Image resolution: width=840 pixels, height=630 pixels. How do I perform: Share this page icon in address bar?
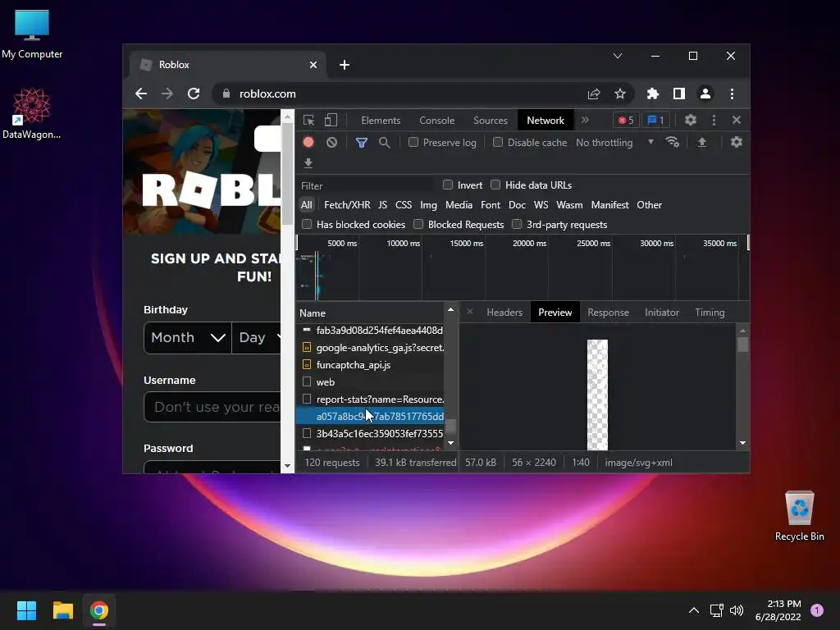tap(594, 94)
